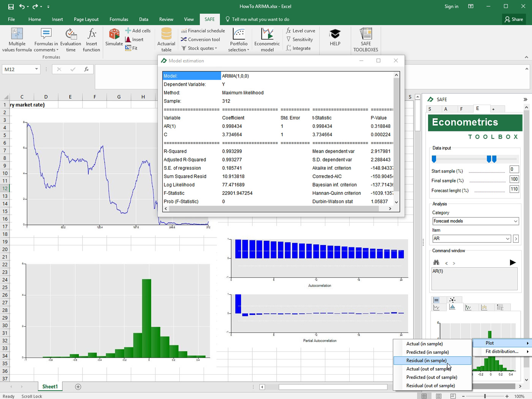532x399 pixels.
Task: Select the line chart tab icon in SAFE pane
Action: pyautogui.click(x=436, y=307)
